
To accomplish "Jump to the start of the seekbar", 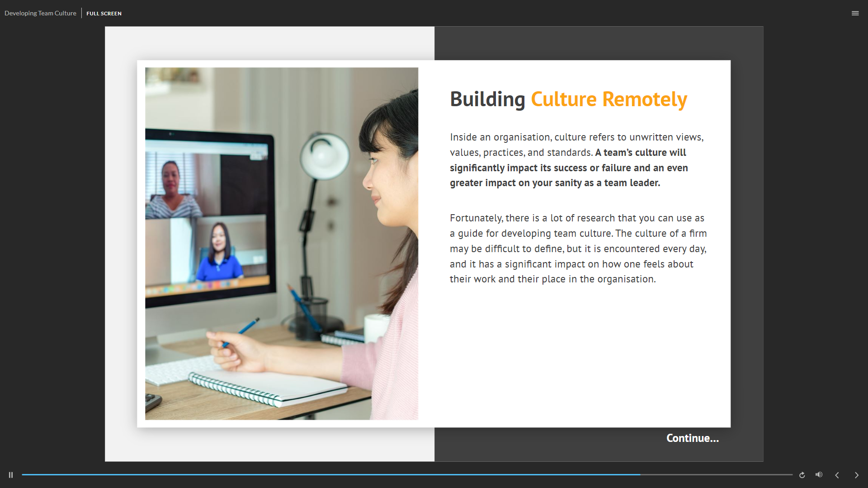I will tap(23, 474).
